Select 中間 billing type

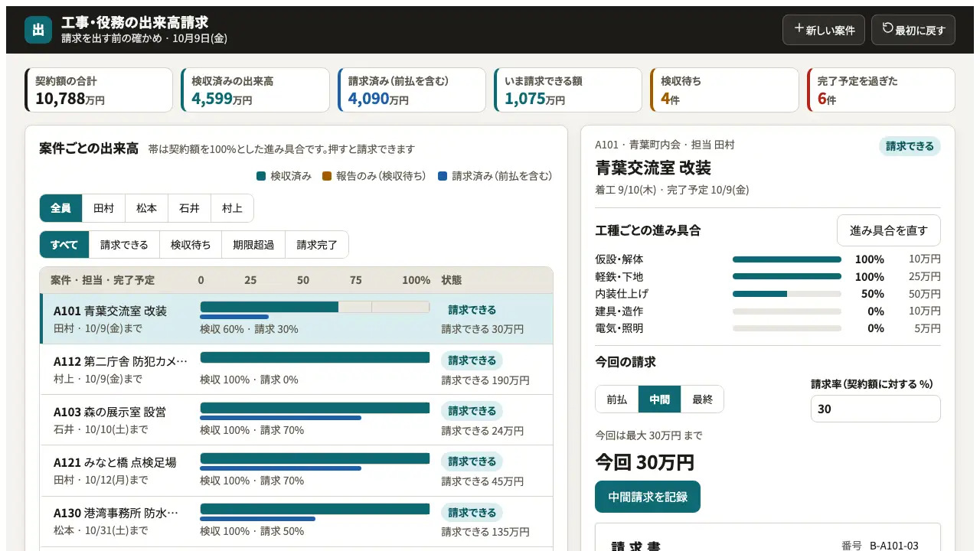pos(659,399)
